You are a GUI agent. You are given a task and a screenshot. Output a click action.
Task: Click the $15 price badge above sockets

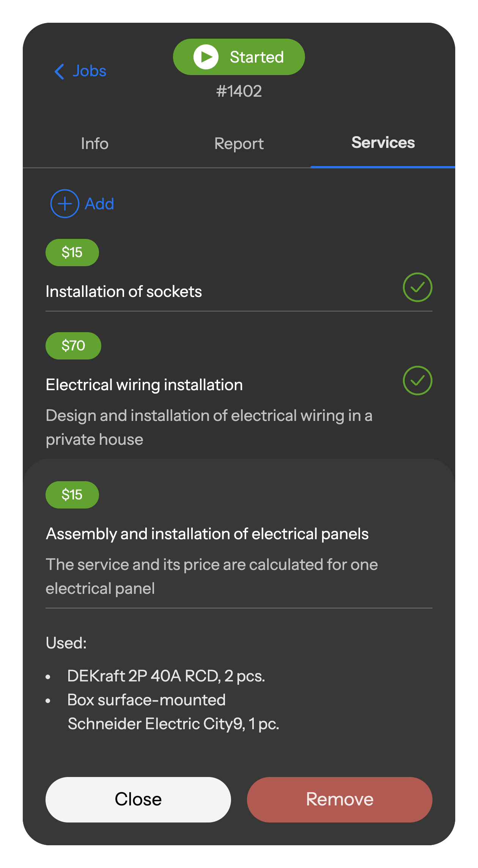pyautogui.click(x=72, y=253)
